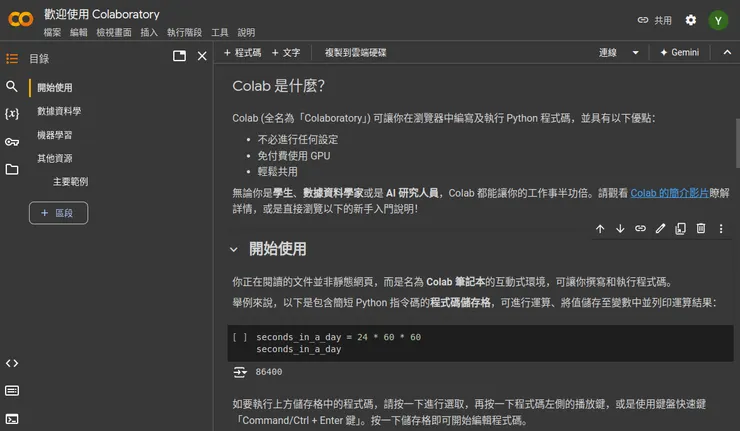Open the Gemini assistant
The width and height of the screenshot is (740, 431).
pyautogui.click(x=680, y=52)
